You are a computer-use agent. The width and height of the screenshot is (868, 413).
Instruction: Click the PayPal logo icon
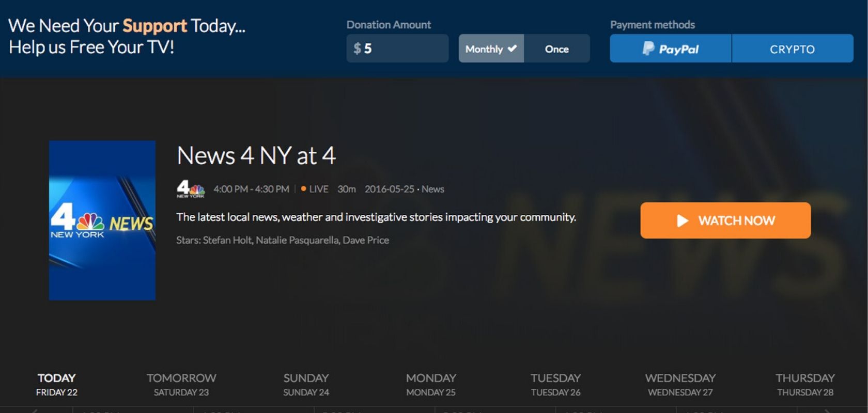[x=648, y=49]
